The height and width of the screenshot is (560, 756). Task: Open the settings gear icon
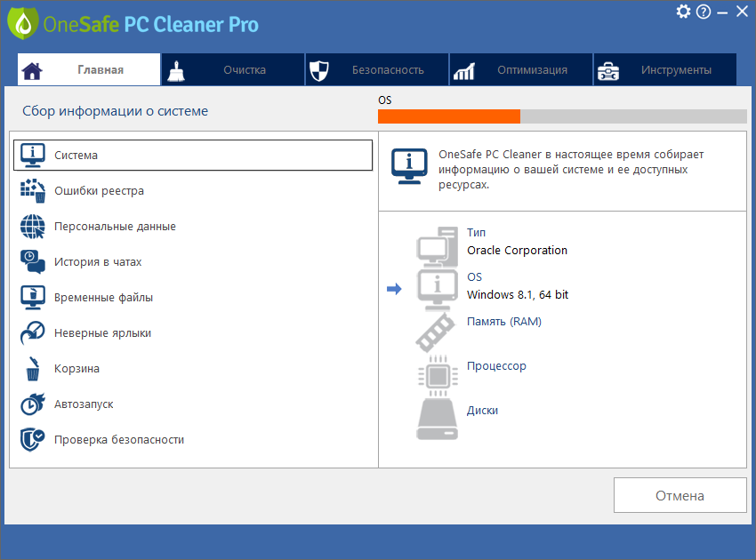683,11
